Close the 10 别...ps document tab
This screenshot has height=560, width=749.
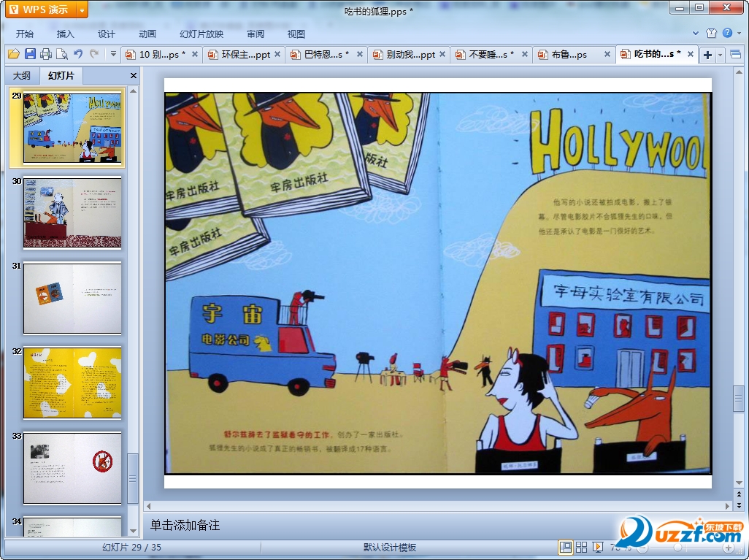click(195, 55)
